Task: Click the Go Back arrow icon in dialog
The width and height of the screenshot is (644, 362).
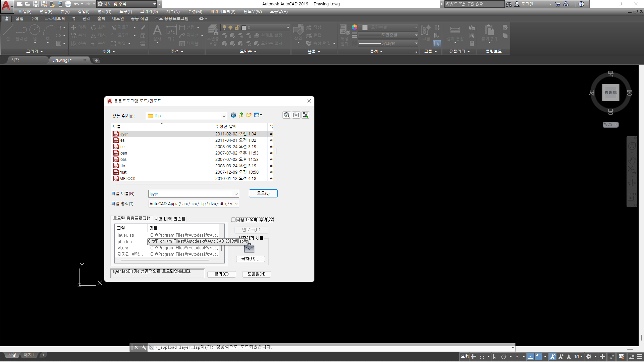Action: click(x=233, y=115)
